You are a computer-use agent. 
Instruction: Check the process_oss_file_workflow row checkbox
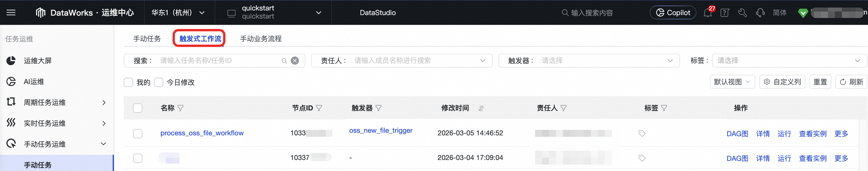137,133
